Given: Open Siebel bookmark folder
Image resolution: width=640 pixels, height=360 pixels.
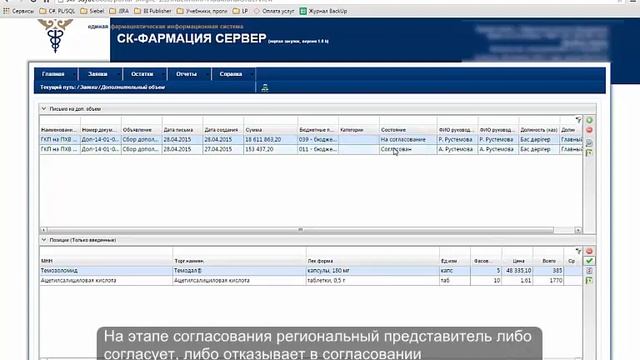Looking at the screenshot, I should coord(92,11).
